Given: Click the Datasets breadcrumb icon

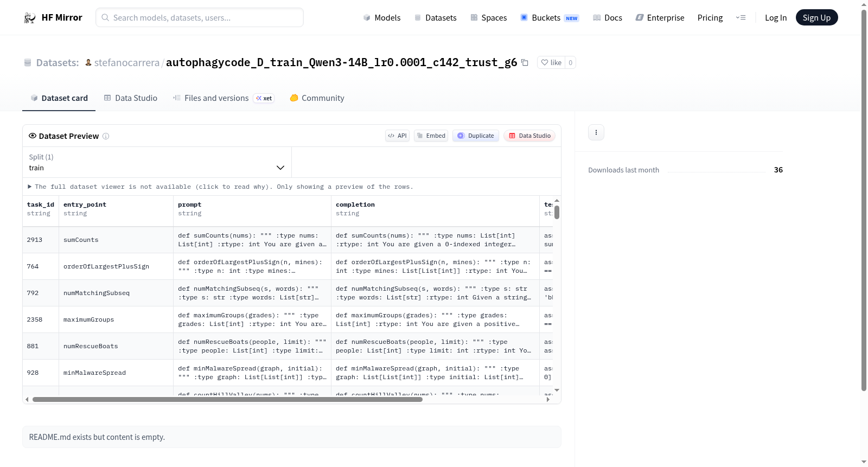Looking at the screenshot, I should point(28,63).
